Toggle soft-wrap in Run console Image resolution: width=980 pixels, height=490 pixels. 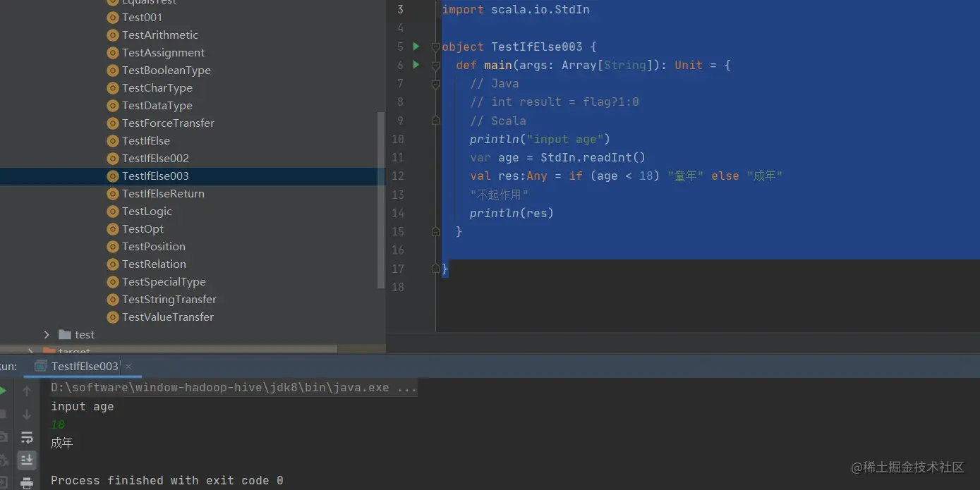[x=27, y=437]
